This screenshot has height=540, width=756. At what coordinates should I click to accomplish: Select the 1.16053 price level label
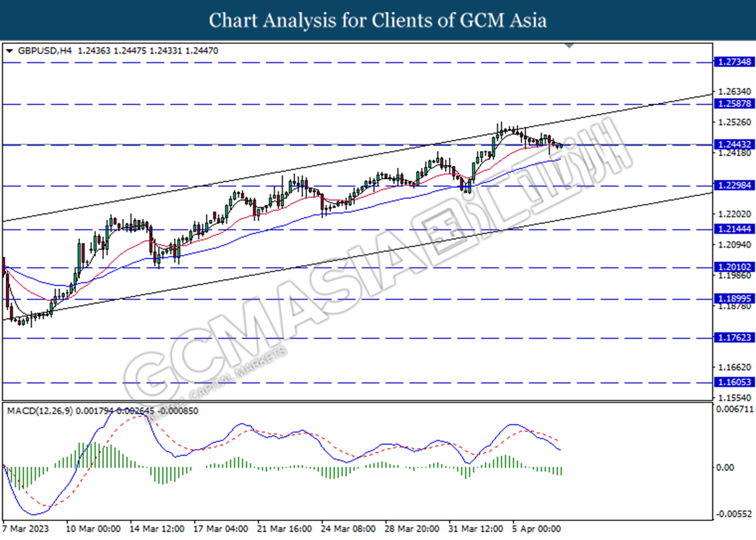(734, 382)
